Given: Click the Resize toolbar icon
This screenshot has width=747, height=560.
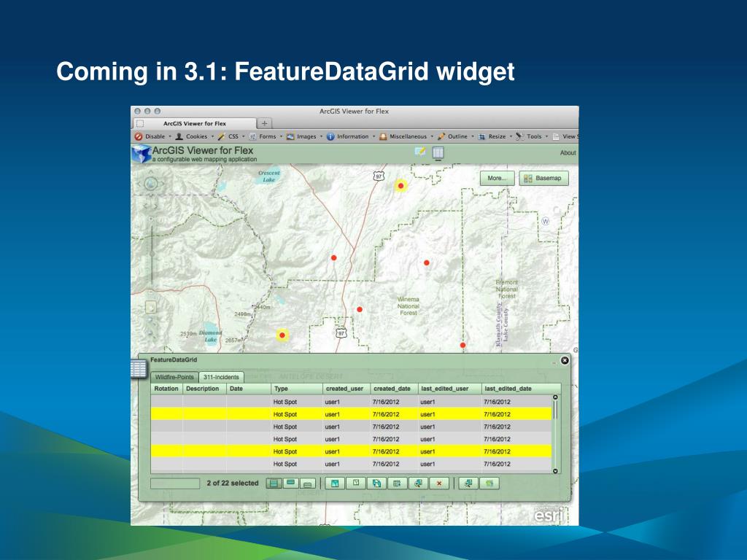Looking at the screenshot, I should 481,136.
